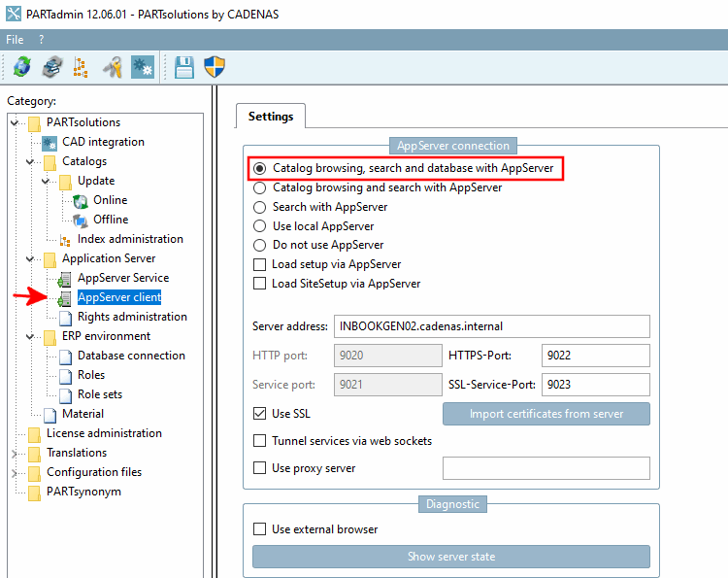728x578 pixels.
Task: Uncheck the Use SSL checkbox
Action: 259,414
